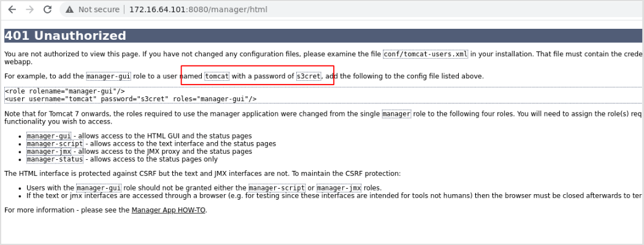
Task: Click the manager-gui entry in the roles list
Action: click(x=49, y=136)
